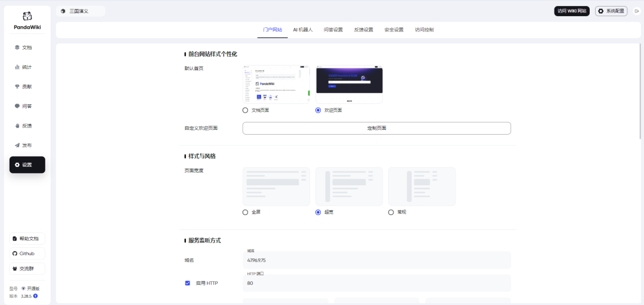Select the 常规 page width radio

(391, 212)
